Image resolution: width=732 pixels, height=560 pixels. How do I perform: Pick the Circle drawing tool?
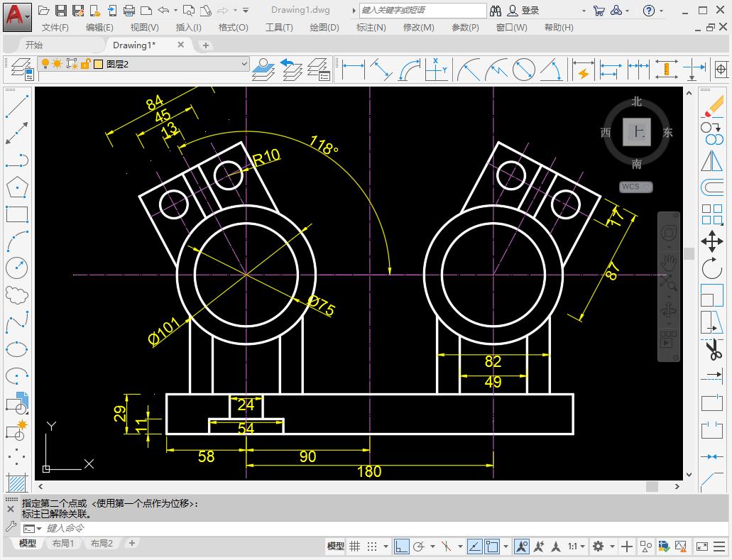(x=17, y=265)
